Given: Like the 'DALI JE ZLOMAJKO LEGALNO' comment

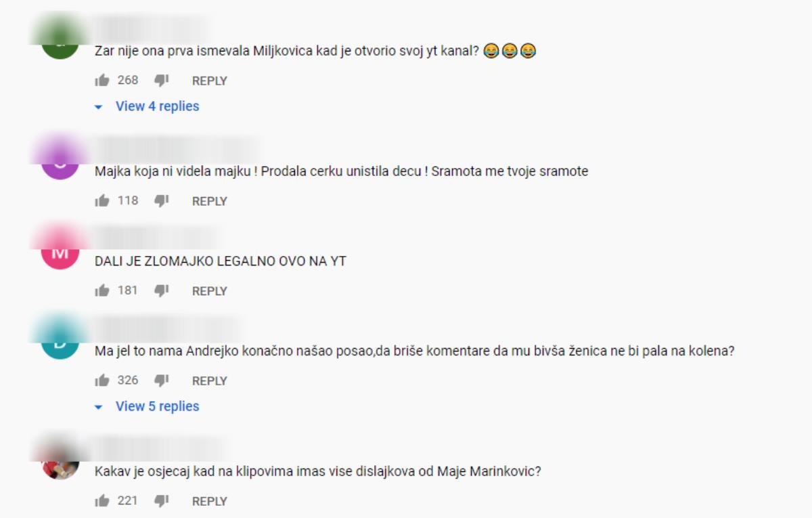Looking at the screenshot, I should point(102,291).
